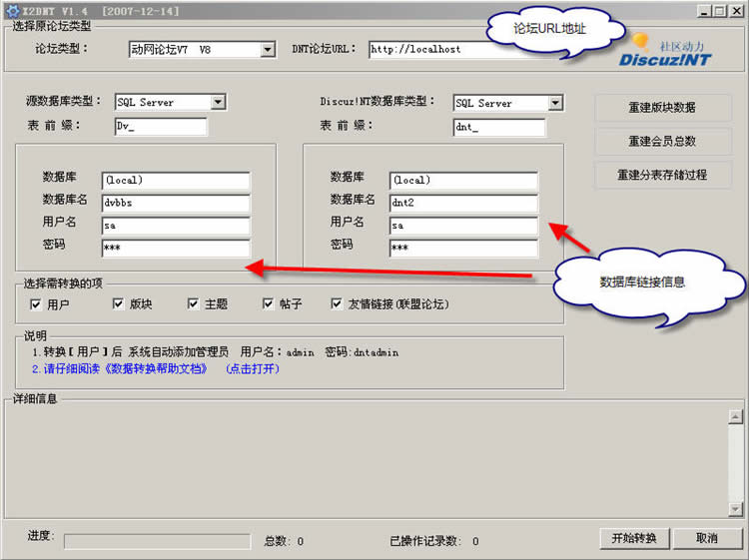Click the 重建版块数据 button

(x=663, y=108)
